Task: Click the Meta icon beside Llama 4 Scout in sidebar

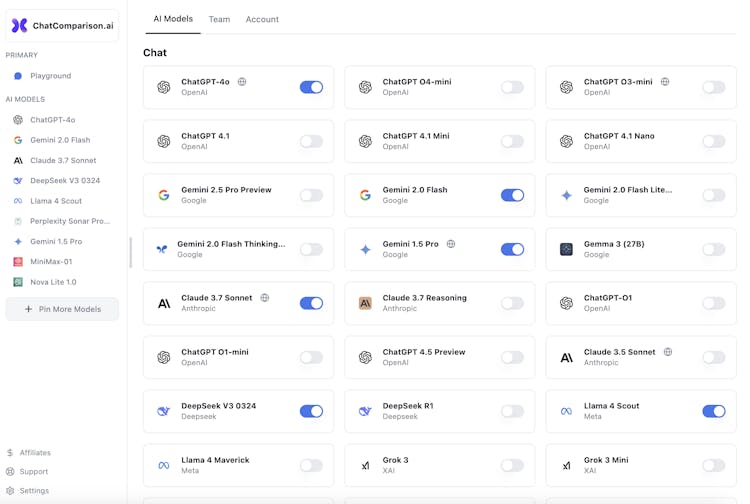Action: pos(18,201)
